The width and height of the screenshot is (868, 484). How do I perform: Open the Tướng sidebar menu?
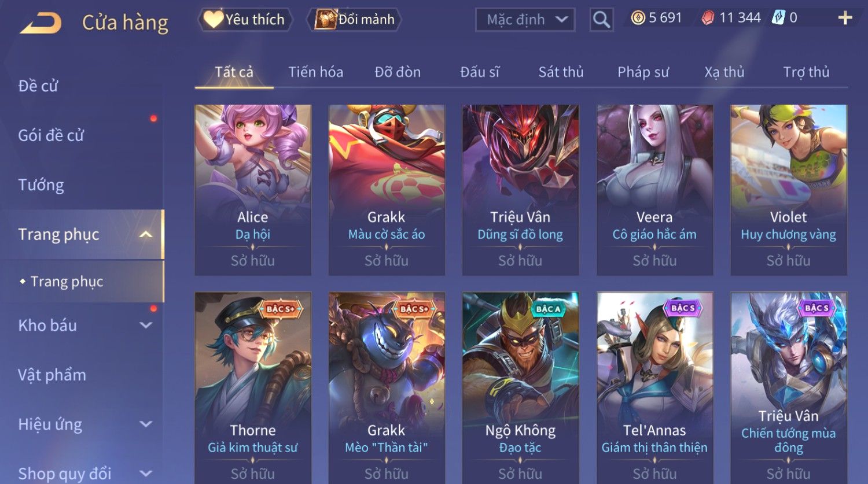pos(41,185)
